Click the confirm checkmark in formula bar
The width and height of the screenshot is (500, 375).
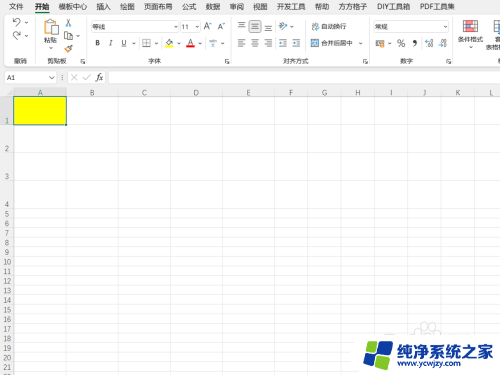tap(87, 77)
